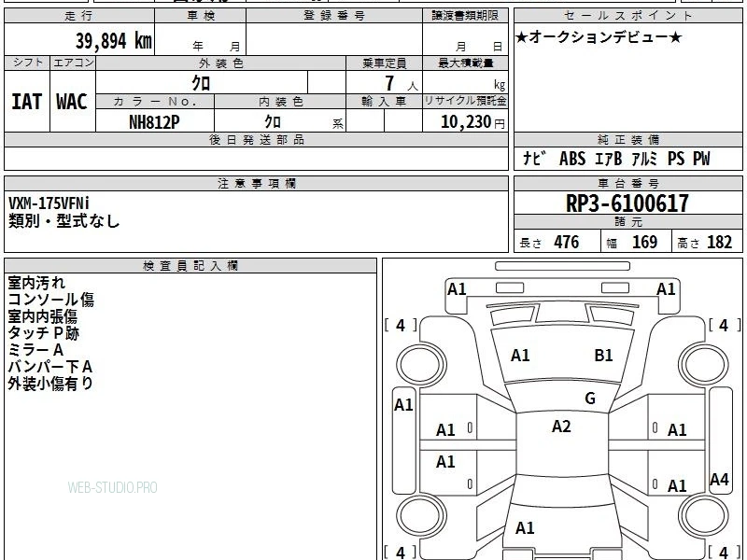Screen dimensions: 747x560
Task: Click the 輸入車 header cell
Action: (x=384, y=102)
